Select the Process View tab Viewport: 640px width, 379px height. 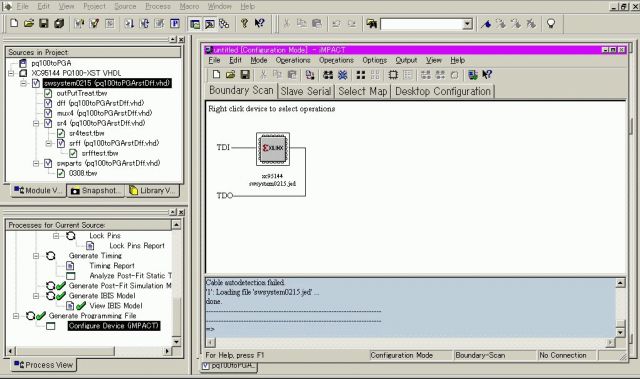click(43, 365)
